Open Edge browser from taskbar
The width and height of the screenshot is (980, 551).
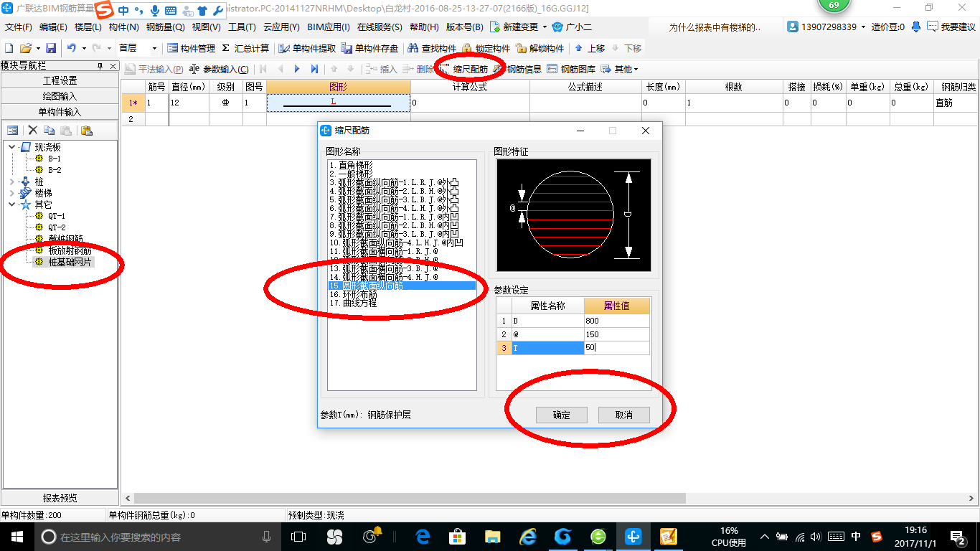pos(423,536)
